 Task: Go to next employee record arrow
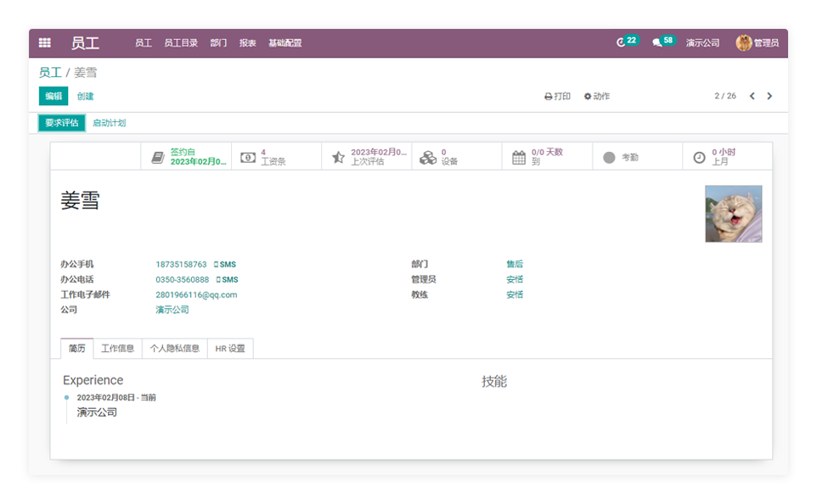pyautogui.click(x=769, y=96)
